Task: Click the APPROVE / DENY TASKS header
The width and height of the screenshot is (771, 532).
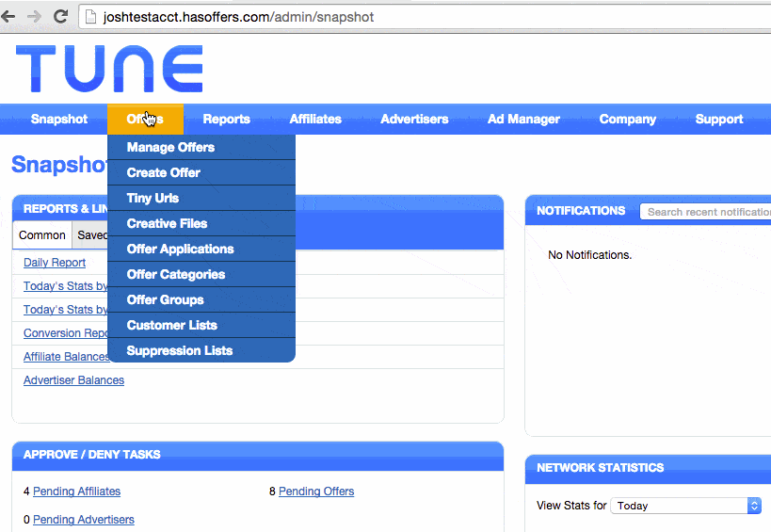Action: (92, 454)
